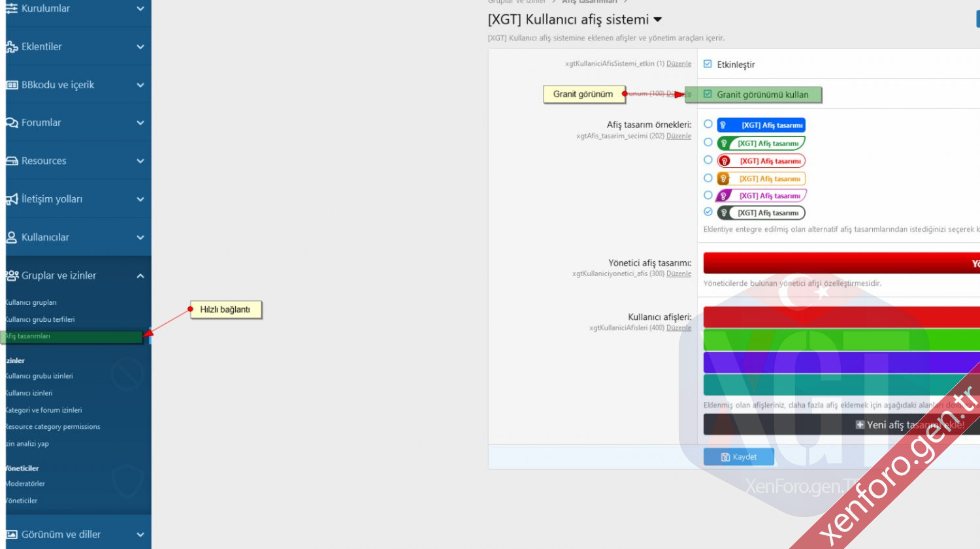Open the Kullanıcı afiş sistemi title dropdown
980x549 pixels.
point(658,20)
